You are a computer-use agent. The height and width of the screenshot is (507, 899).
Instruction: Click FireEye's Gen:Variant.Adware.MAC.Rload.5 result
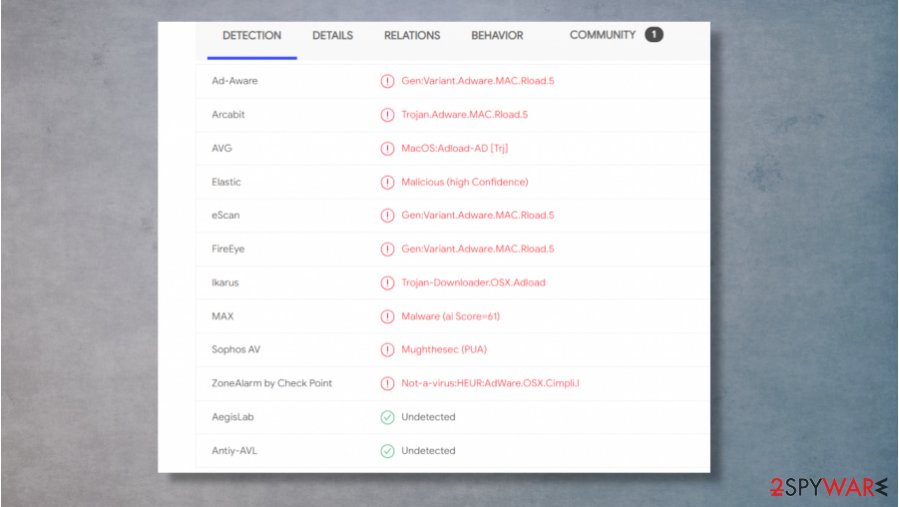click(x=478, y=249)
